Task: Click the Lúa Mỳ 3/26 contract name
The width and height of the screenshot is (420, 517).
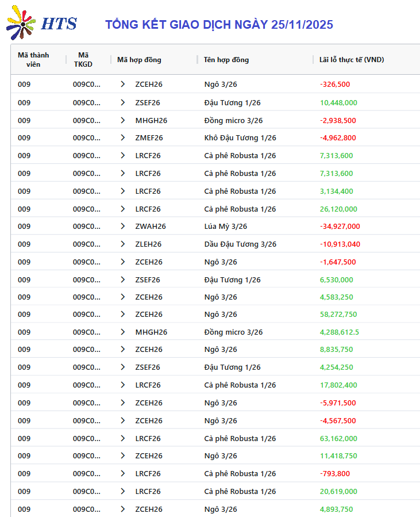Action: coord(225,227)
